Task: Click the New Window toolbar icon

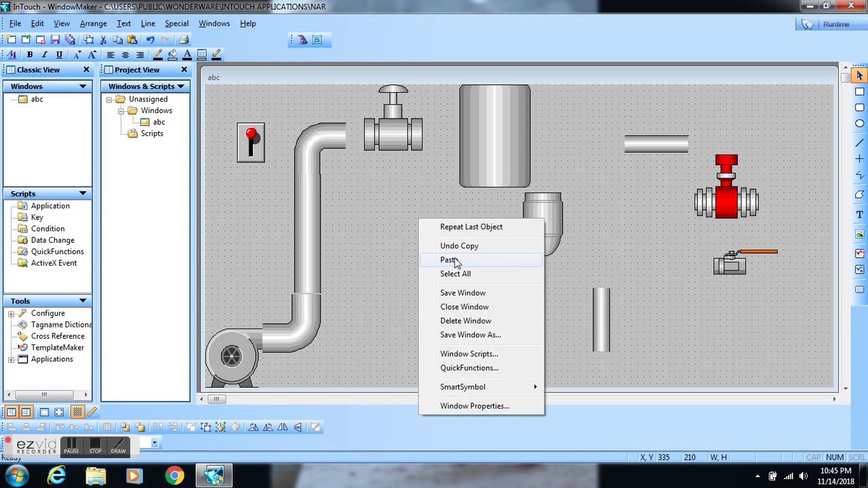Action: pos(12,40)
